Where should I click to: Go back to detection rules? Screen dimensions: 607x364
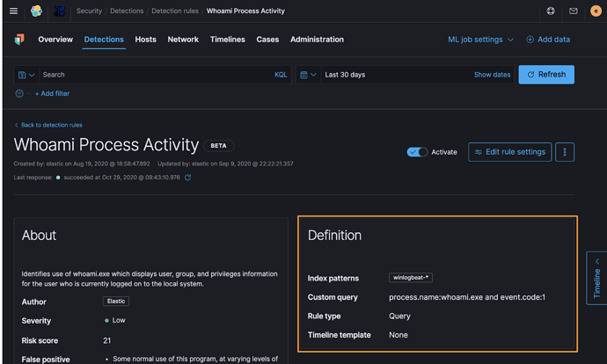coord(51,125)
